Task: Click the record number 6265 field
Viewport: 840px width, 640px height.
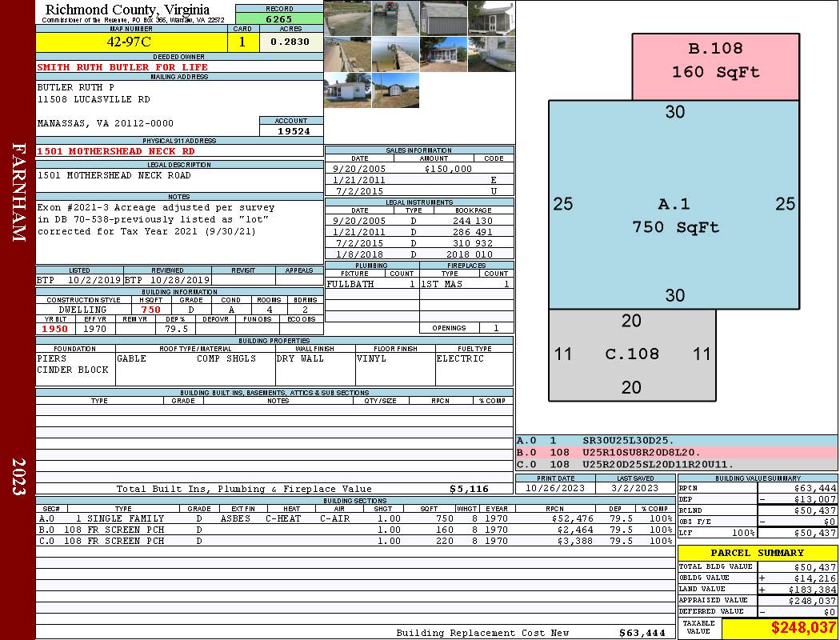Action: coord(279,18)
